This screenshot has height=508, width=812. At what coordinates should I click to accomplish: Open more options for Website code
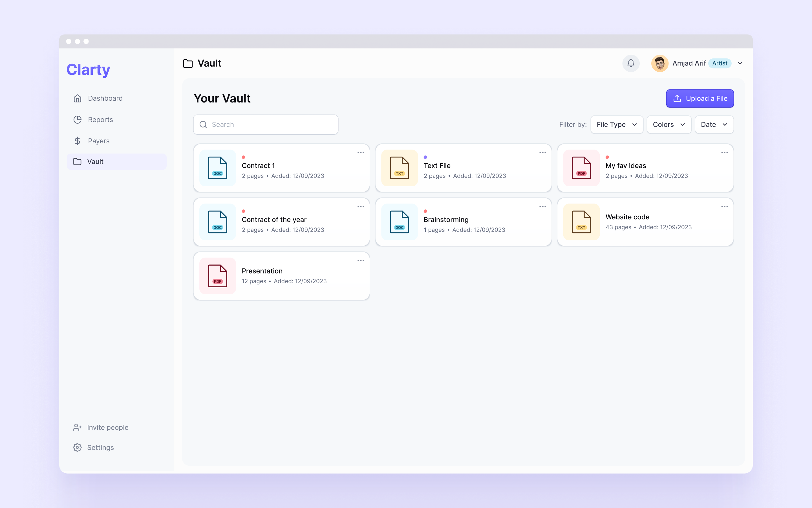pos(724,207)
